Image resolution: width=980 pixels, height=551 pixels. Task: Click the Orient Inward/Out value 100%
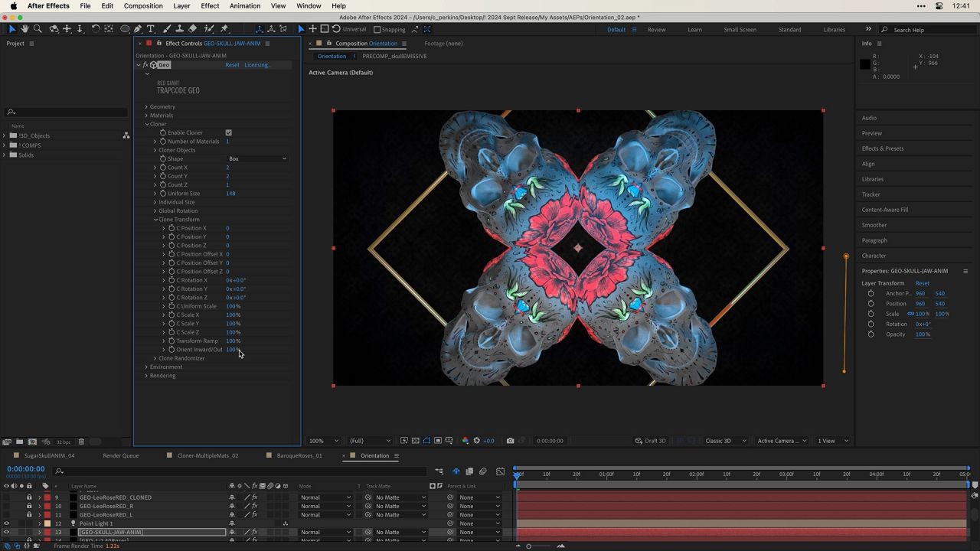point(233,350)
